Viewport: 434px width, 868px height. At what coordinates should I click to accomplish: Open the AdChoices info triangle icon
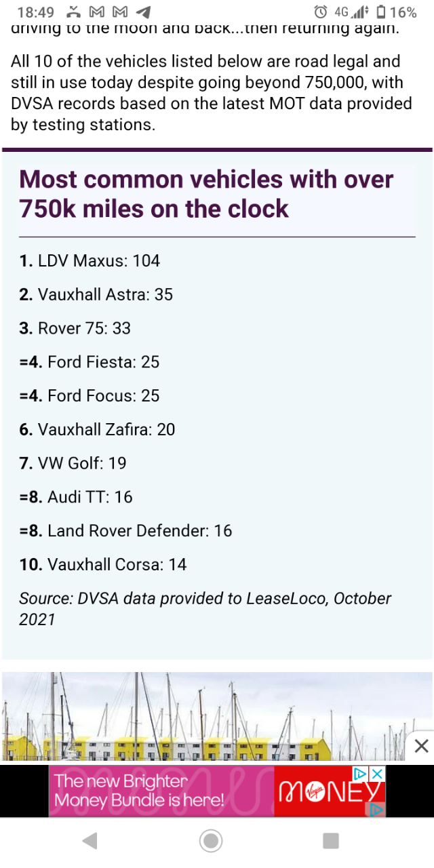pos(361,773)
